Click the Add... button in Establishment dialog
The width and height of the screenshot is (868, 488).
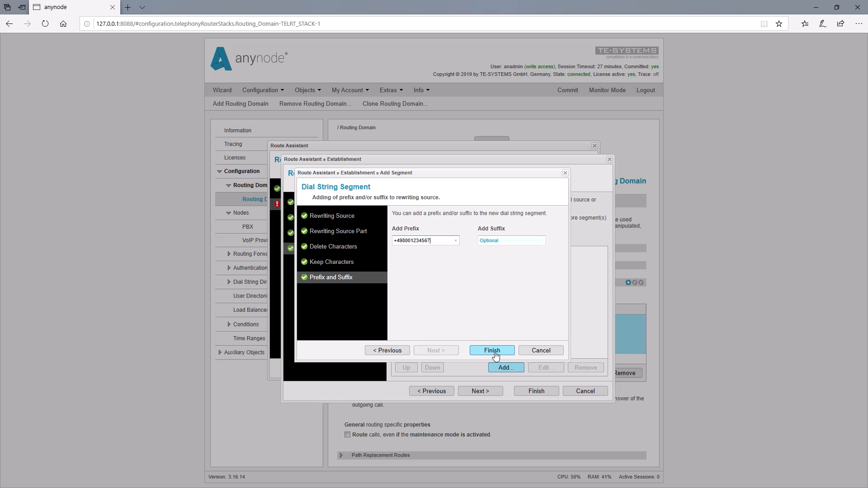[506, 368]
